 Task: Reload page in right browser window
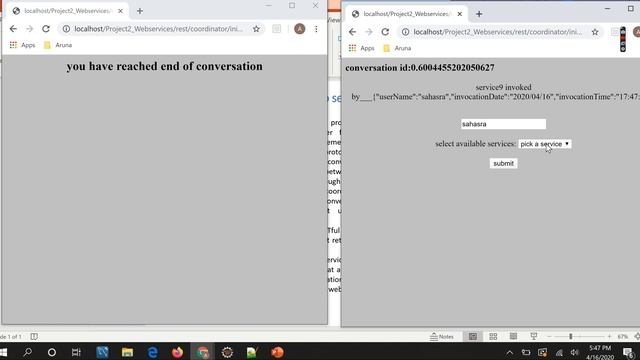(x=385, y=32)
